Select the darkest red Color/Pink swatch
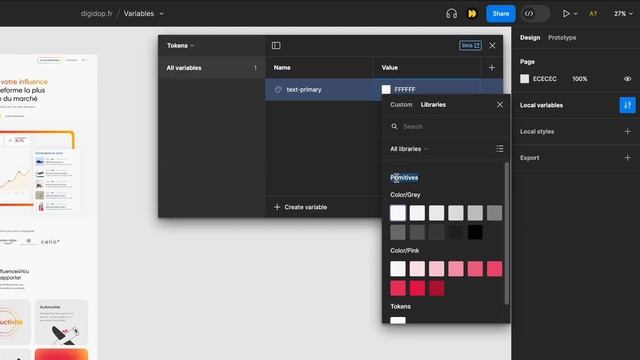The width and height of the screenshot is (640, 360). [436, 288]
